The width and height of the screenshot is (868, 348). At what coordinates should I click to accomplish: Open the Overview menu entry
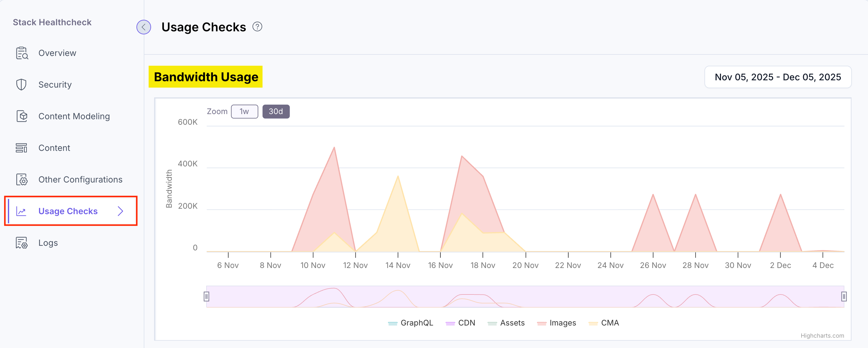pos(57,53)
